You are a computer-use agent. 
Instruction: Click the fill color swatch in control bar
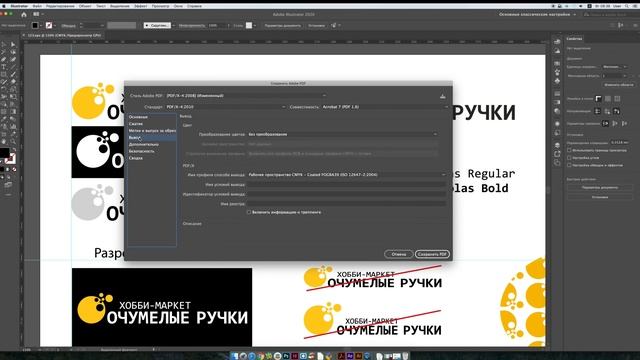coord(35,25)
